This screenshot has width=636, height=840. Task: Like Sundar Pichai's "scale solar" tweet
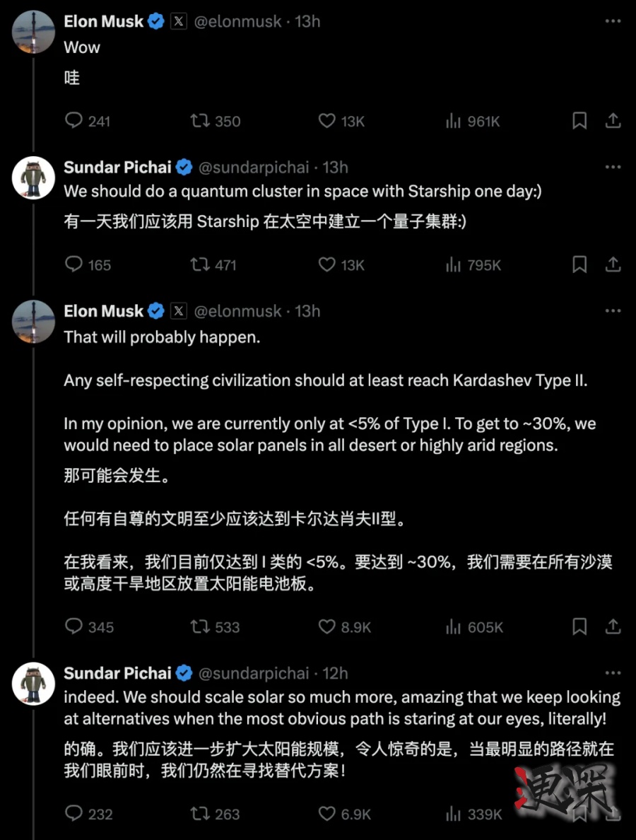tap(326, 814)
